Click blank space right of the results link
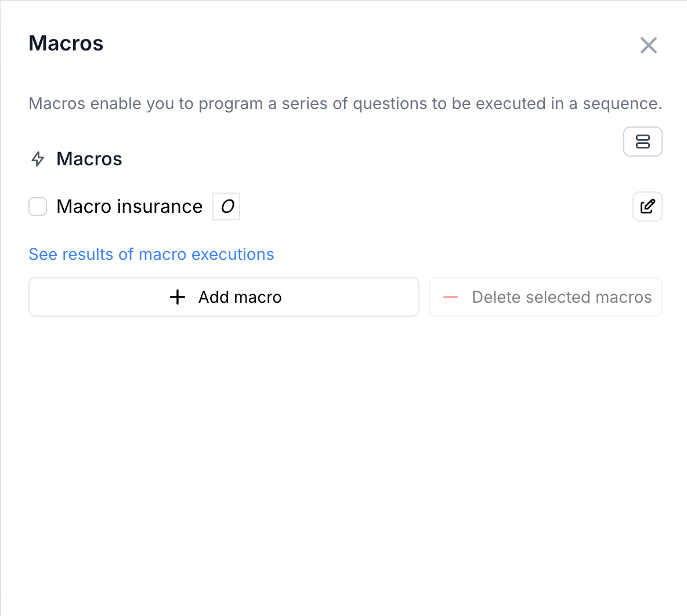Image resolution: width=687 pixels, height=616 pixels. (x=464, y=254)
